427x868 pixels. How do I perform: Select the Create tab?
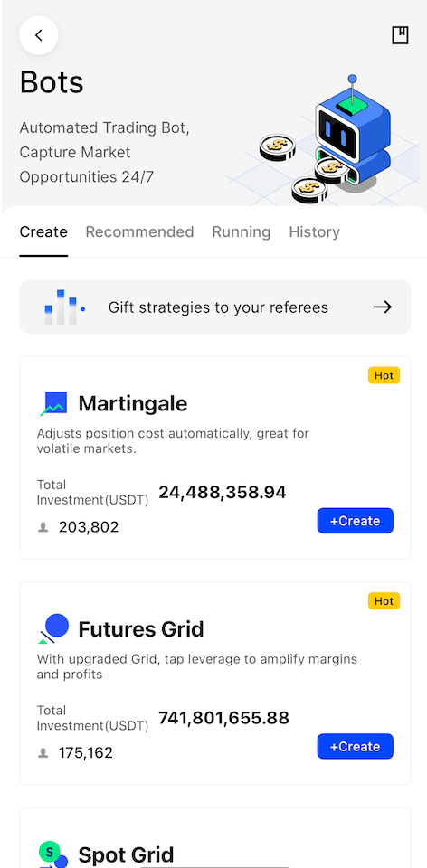tap(43, 232)
